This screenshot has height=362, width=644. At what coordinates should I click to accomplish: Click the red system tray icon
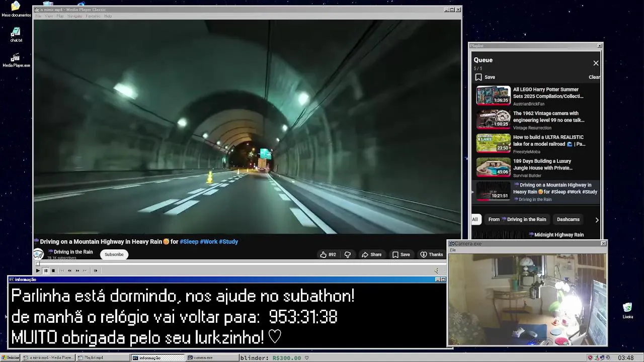point(590,357)
